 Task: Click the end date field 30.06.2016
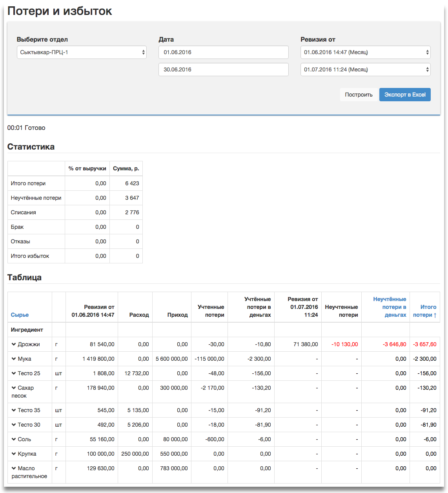coord(224,69)
